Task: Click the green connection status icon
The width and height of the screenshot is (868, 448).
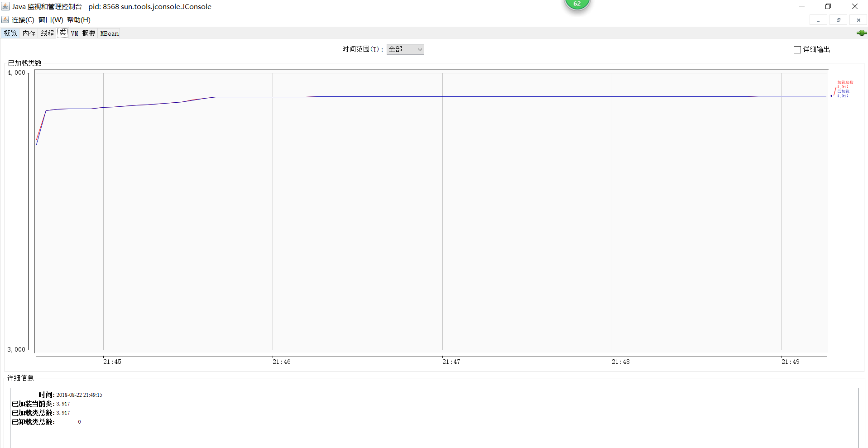Action: pyautogui.click(x=861, y=33)
